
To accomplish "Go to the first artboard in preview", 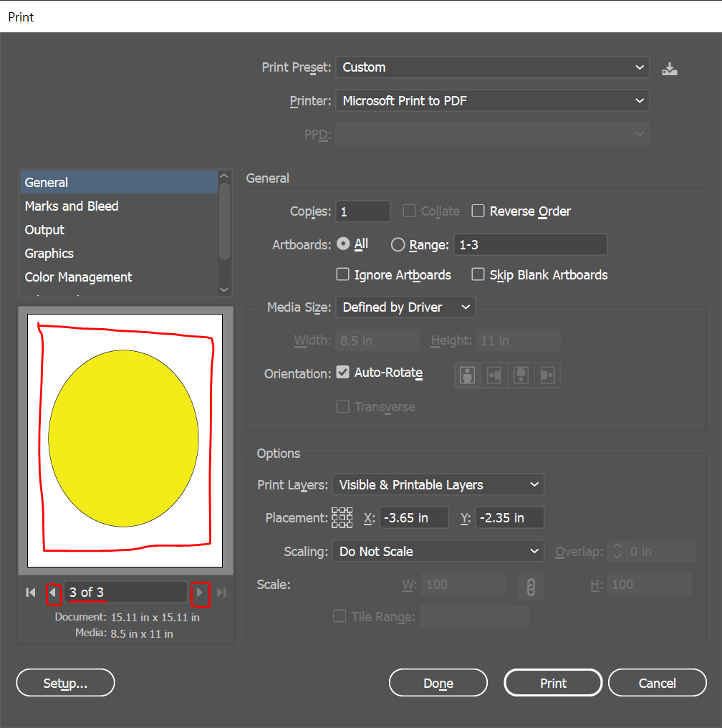I will click(x=30, y=593).
